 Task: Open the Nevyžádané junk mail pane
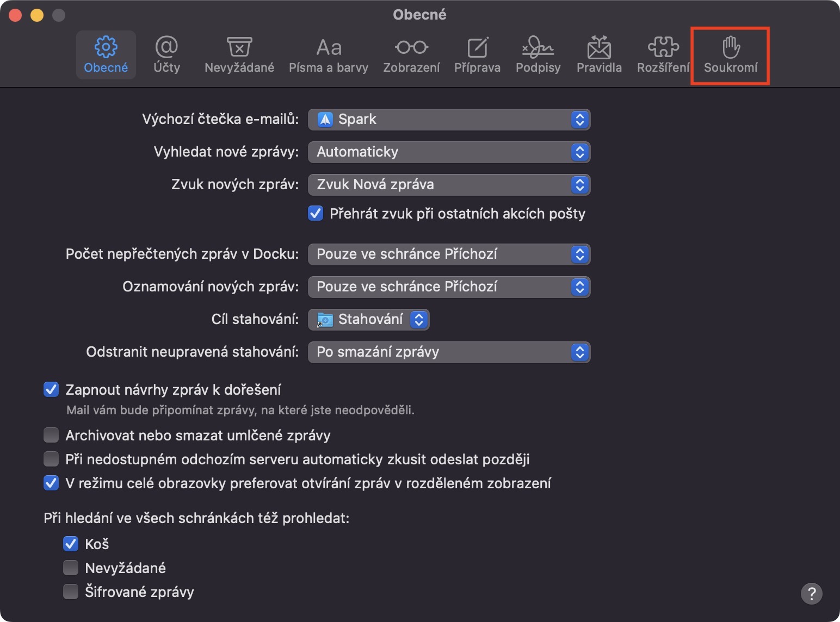pos(239,55)
